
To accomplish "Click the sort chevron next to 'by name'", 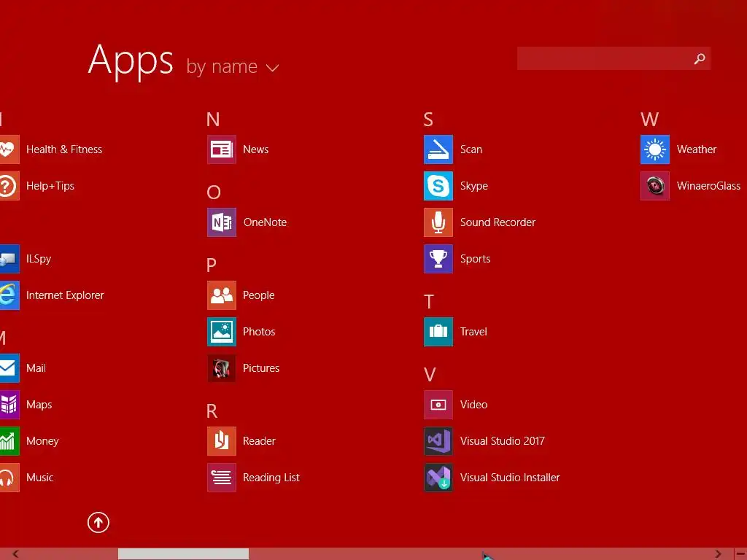I will (273, 68).
